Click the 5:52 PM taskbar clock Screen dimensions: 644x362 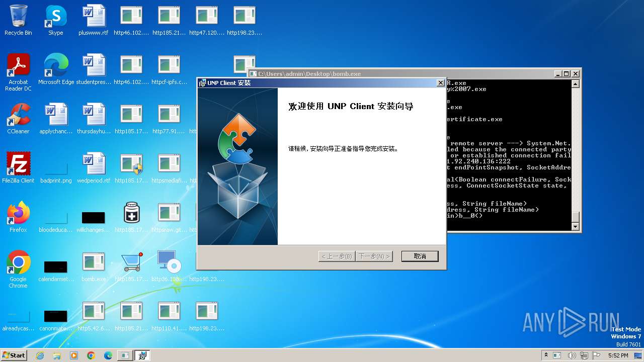point(618,355)
